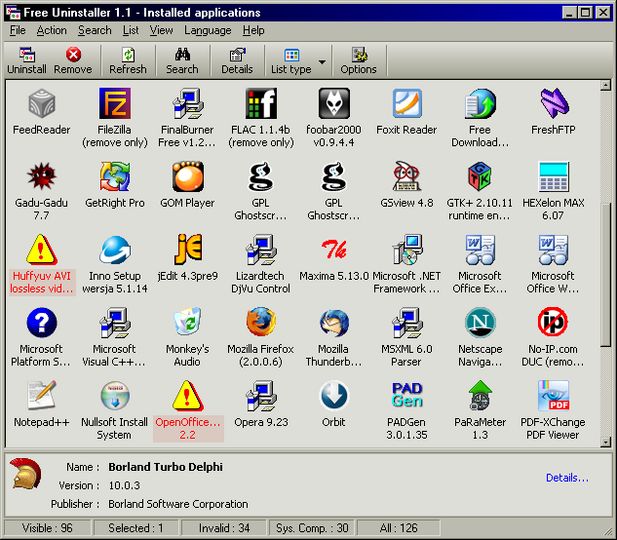Image resolution: width=617 pixels, height=540 pixels.
Task: Select the FinalBurner Free icon
Action: tap(188, 104)
